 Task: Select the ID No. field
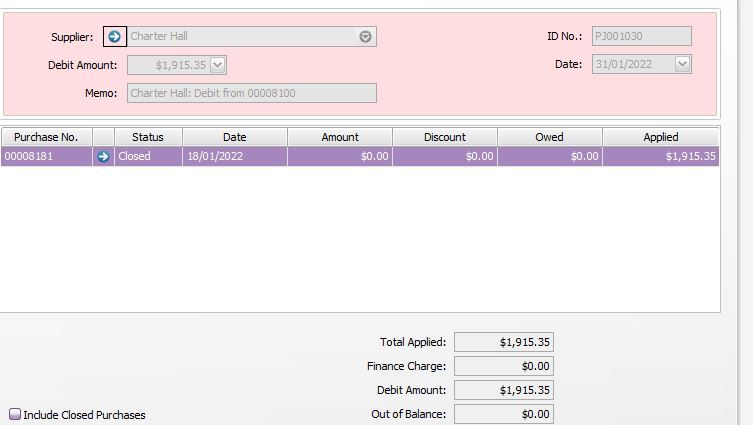(640, 36)
